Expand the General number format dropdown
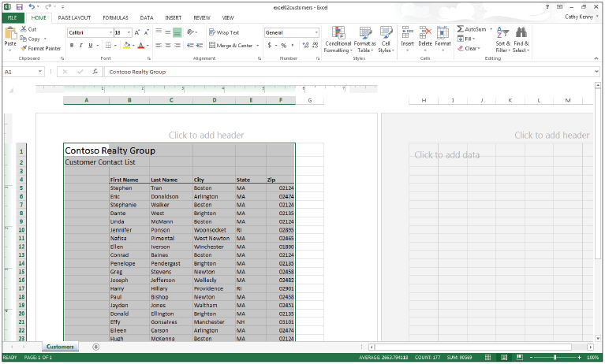Screen dimensions: 605x364 coord(316,32)
